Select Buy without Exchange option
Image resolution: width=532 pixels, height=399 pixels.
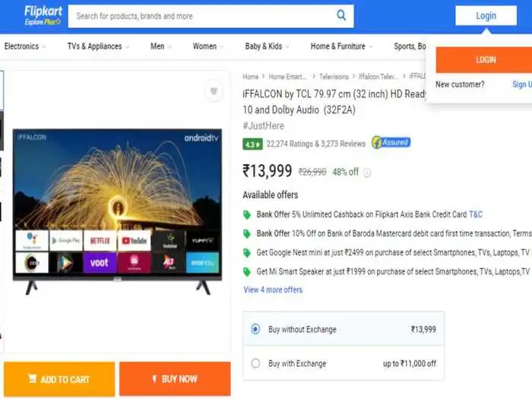point(255,329)
